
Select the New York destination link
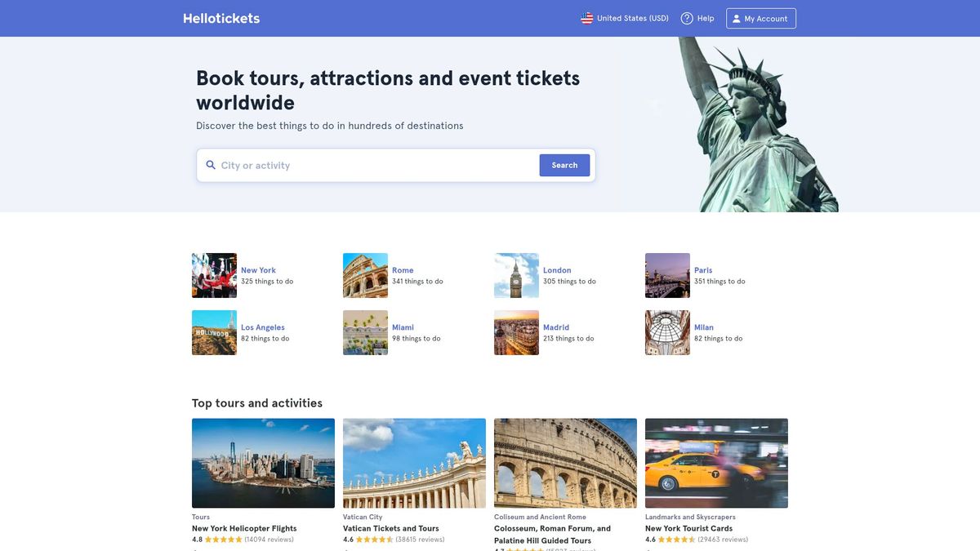[258, 269]
